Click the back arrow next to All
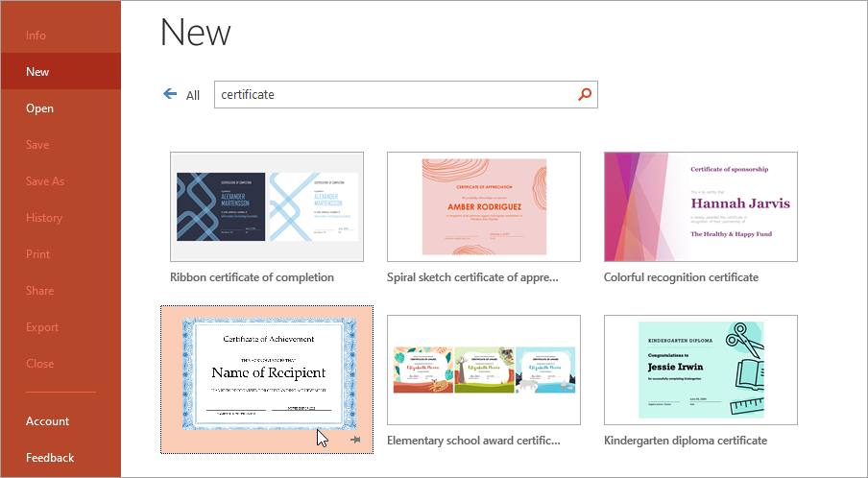Viewport: 868px width, 478px height. (x=171, y=94)
